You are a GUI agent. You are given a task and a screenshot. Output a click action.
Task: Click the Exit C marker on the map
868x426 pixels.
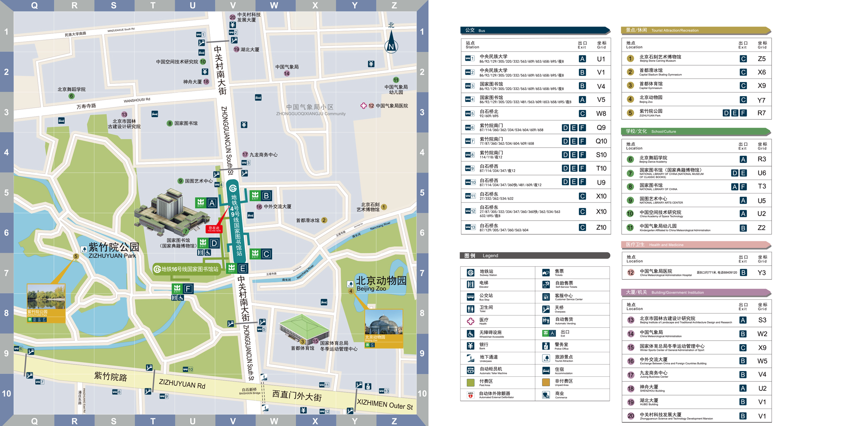(x=261, y=254)
